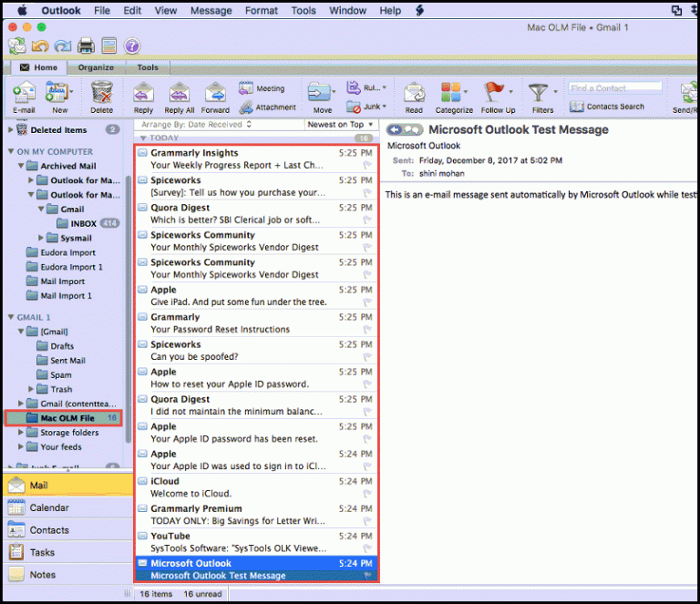Create a new E-mail from ribbon
The height and width of the screenshot is (604, 700).
24,97
